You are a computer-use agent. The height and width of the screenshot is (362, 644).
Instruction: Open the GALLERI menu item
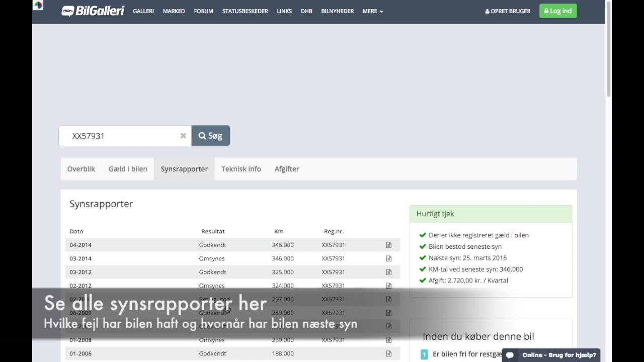143,11
